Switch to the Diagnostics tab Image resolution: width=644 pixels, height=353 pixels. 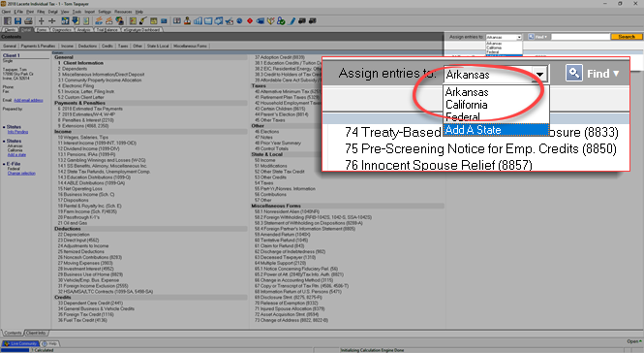(x=62, y=30)
